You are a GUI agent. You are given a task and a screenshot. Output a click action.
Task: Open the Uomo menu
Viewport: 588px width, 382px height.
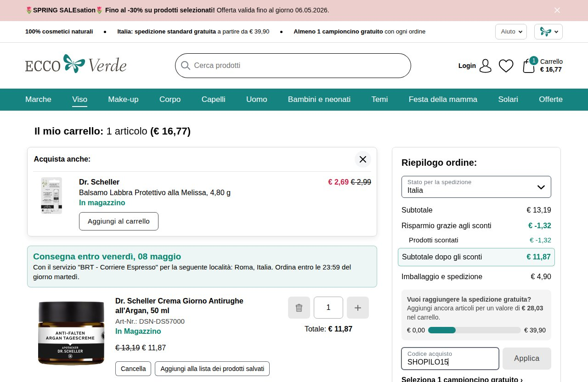pyautogui.click(x=256, y=99)
